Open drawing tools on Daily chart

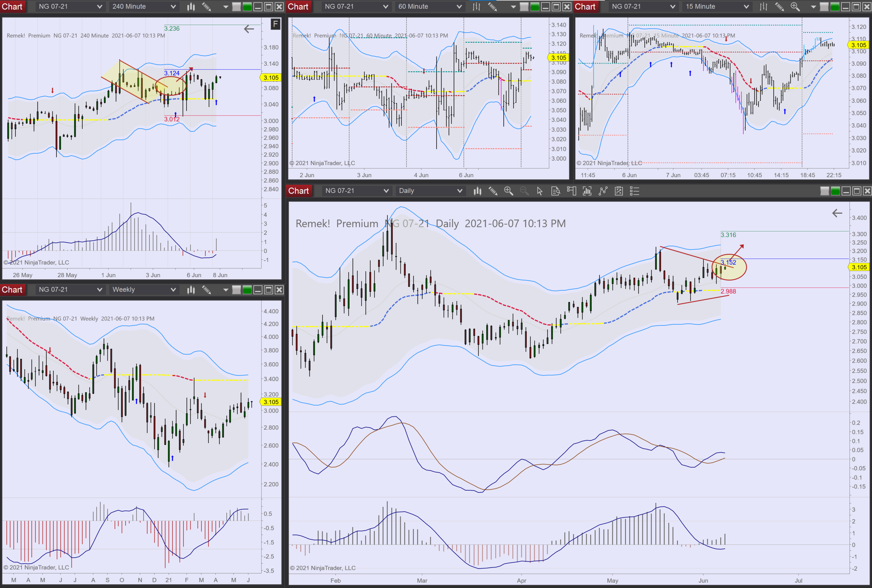(493, 191)
